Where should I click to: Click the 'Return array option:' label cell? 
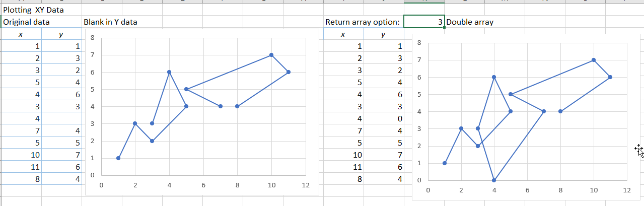point(363,22)
